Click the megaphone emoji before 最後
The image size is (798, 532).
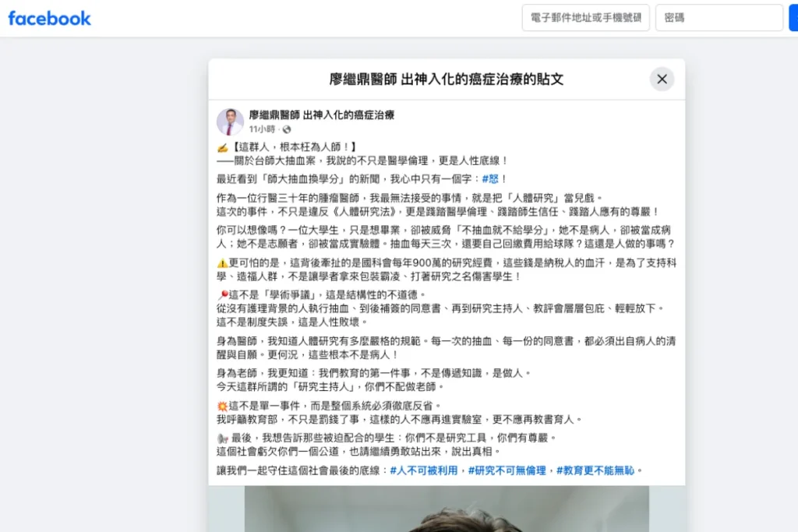pos(222,438)
